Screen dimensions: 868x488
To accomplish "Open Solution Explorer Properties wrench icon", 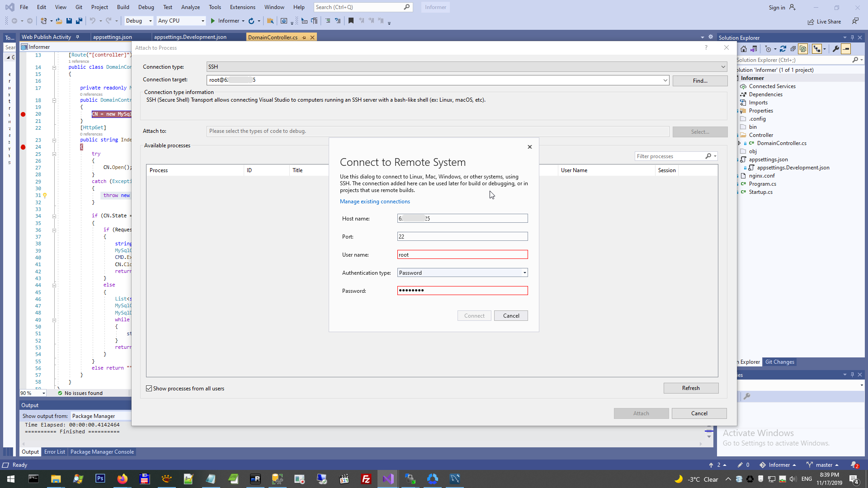I will (x=836, y=49).
